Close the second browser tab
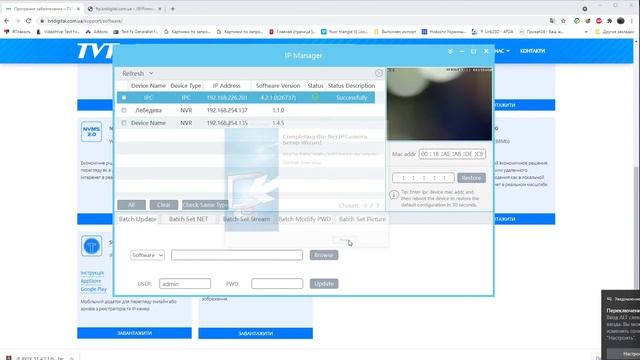 160,9
